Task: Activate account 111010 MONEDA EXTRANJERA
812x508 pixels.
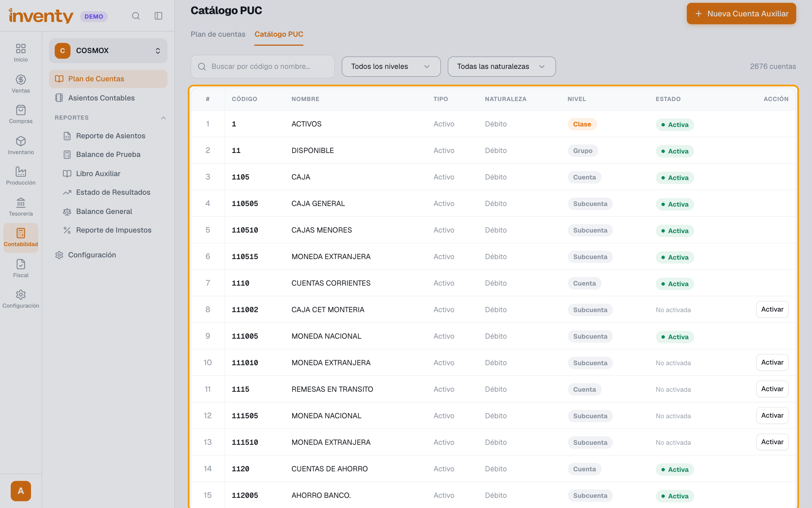Action: pyautogui.click(x=772, y=363)
